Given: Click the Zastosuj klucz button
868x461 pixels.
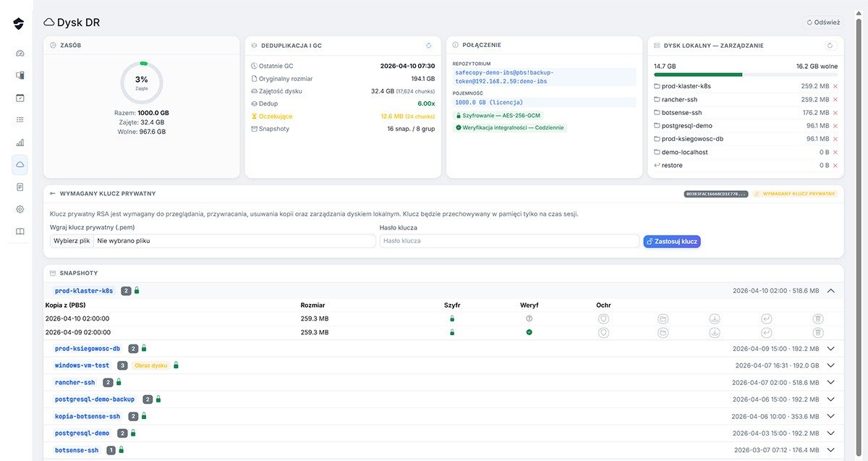Looking at the screenshot, I should (672, 242).
